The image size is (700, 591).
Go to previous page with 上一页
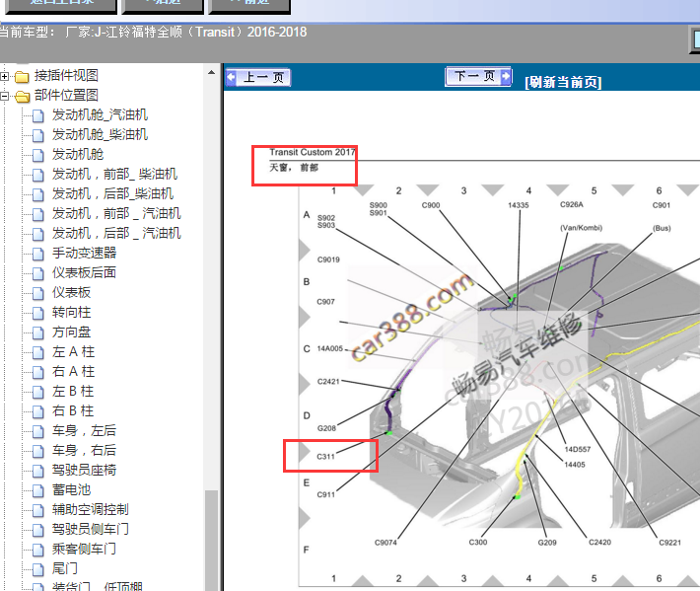(x=258, y=77)
